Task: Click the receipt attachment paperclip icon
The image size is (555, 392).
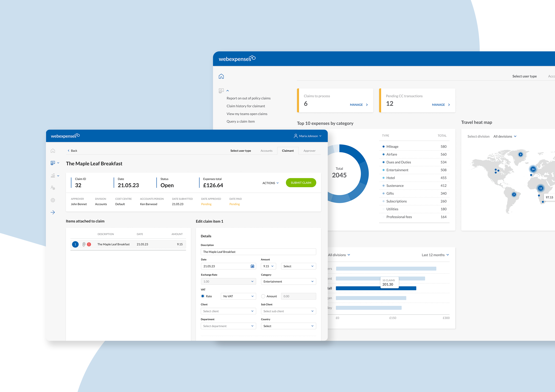Action: pos(84,244)
